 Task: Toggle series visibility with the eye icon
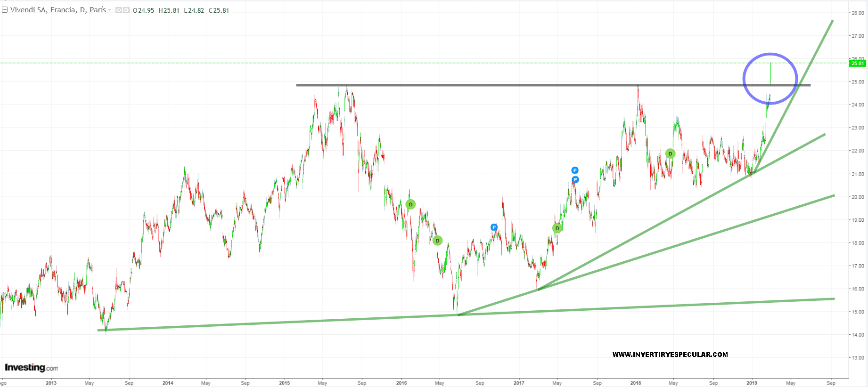pyautogui.click(x=119, y=10)
